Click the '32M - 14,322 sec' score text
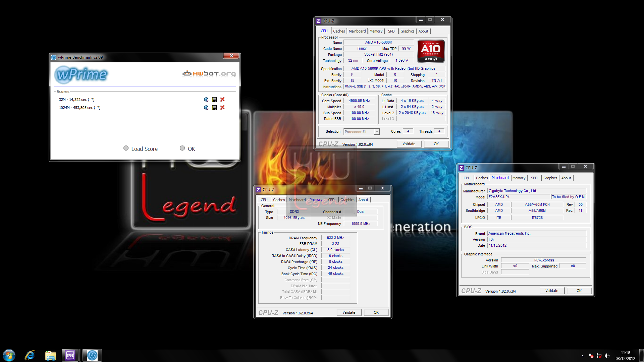The image size is (644, 362). pos(76,100)
